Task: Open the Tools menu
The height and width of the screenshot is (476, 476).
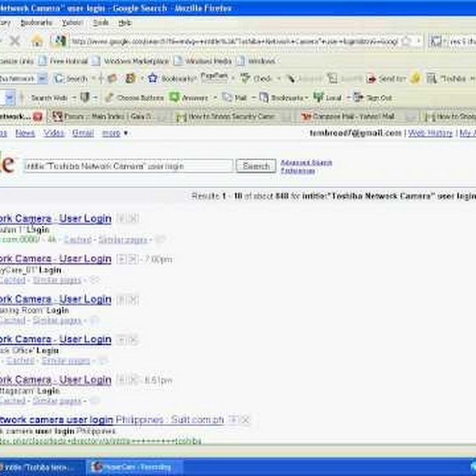Action: click(100, 23)
